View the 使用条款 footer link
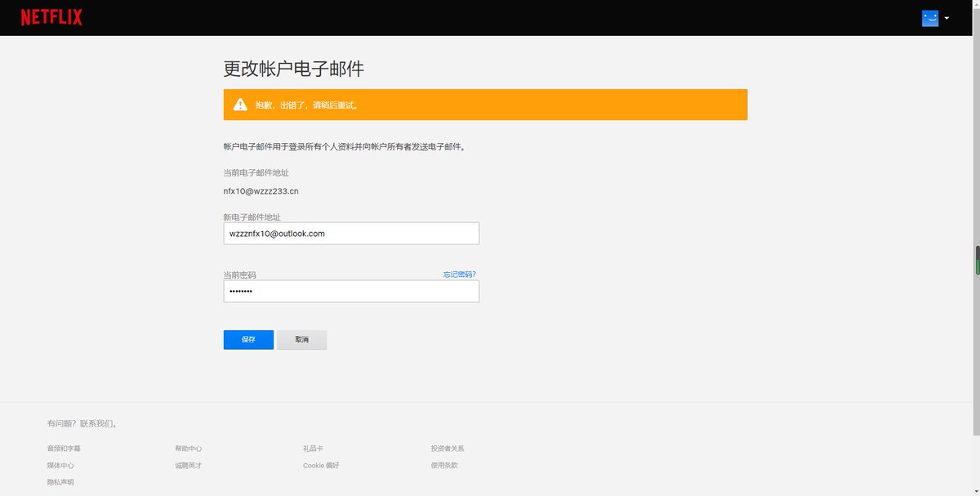 click(444, 466)
